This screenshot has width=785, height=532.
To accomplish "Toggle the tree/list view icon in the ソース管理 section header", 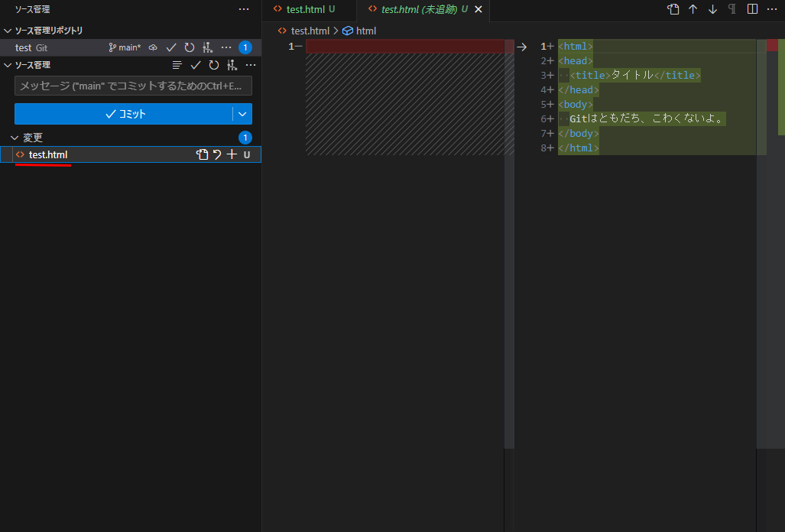I will tap(177, 65).
